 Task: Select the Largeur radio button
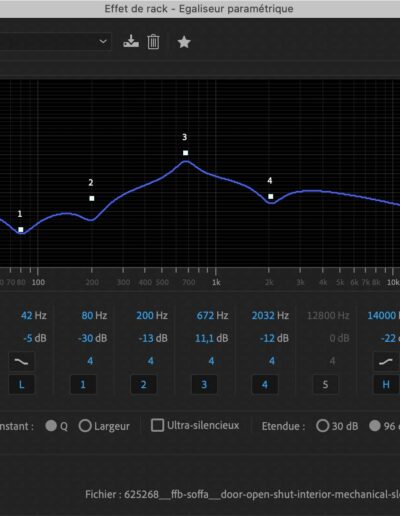85,426
